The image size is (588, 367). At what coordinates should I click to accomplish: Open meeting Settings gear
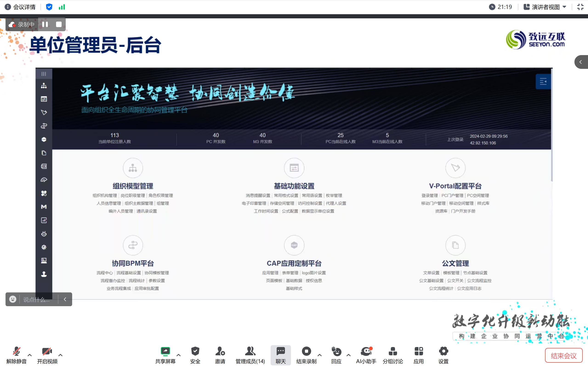(443, 351)
